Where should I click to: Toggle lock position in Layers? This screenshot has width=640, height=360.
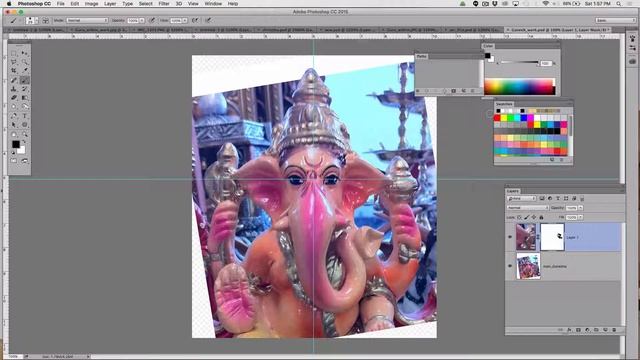[534, 218]
